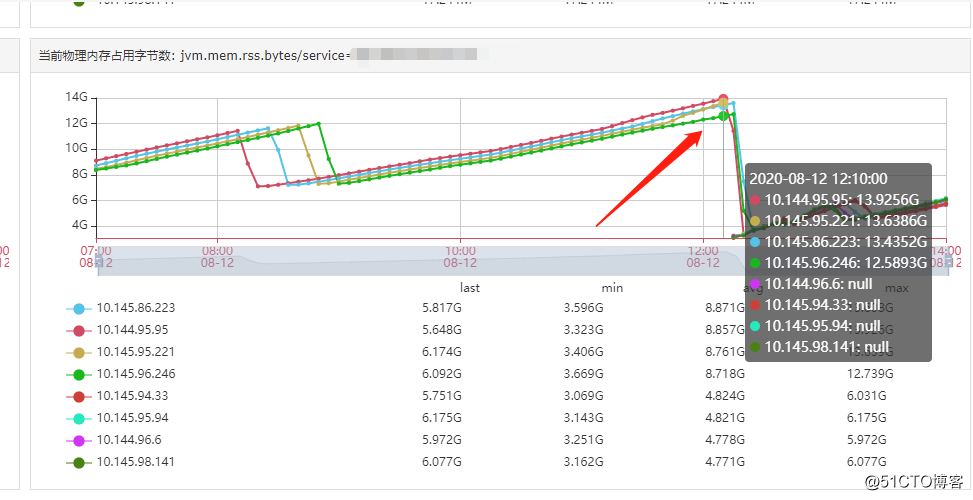Toggle series 10.145.98.141 legend marker

point(79,463)
